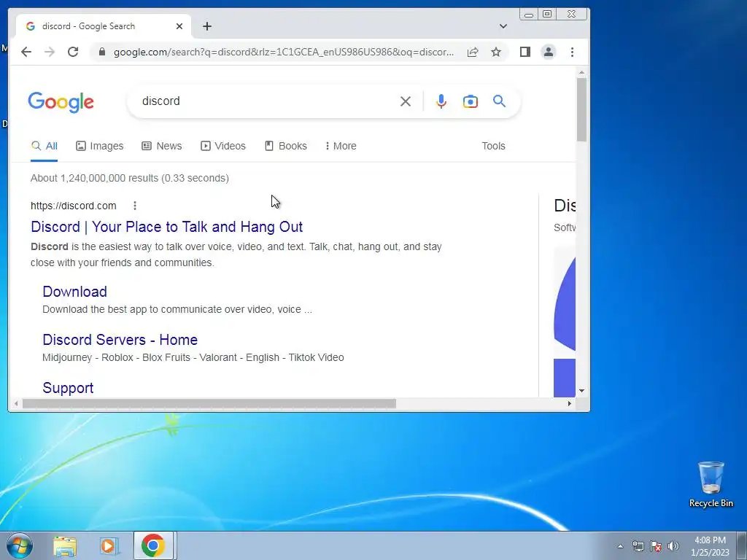
Task: Switch to the Videos tab
Action: click(x=223, y=146)
